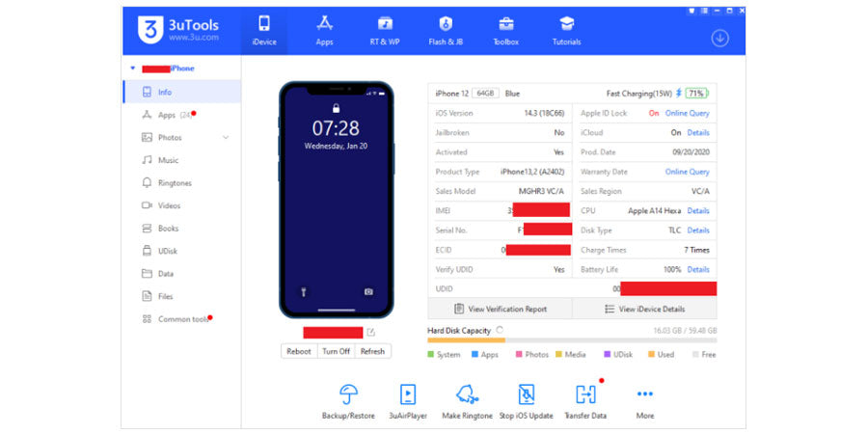Open the Toolbox tab
Screen dimensions: 868x434
(x=506, y=31)
